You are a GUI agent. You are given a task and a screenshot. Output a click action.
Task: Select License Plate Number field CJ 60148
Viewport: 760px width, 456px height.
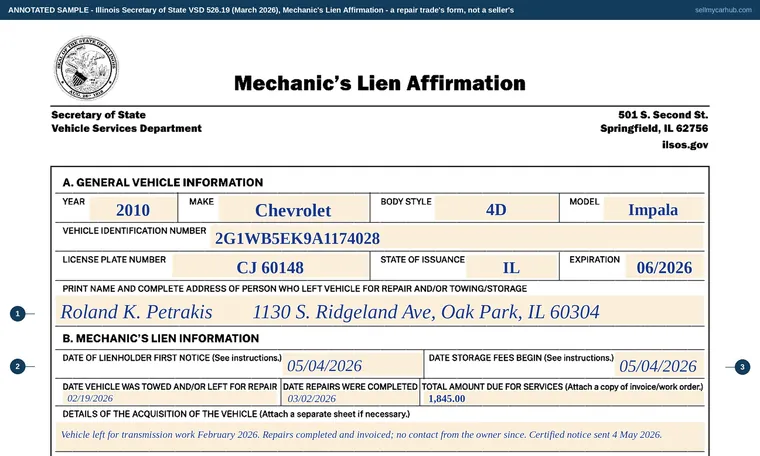coord(270,267)
